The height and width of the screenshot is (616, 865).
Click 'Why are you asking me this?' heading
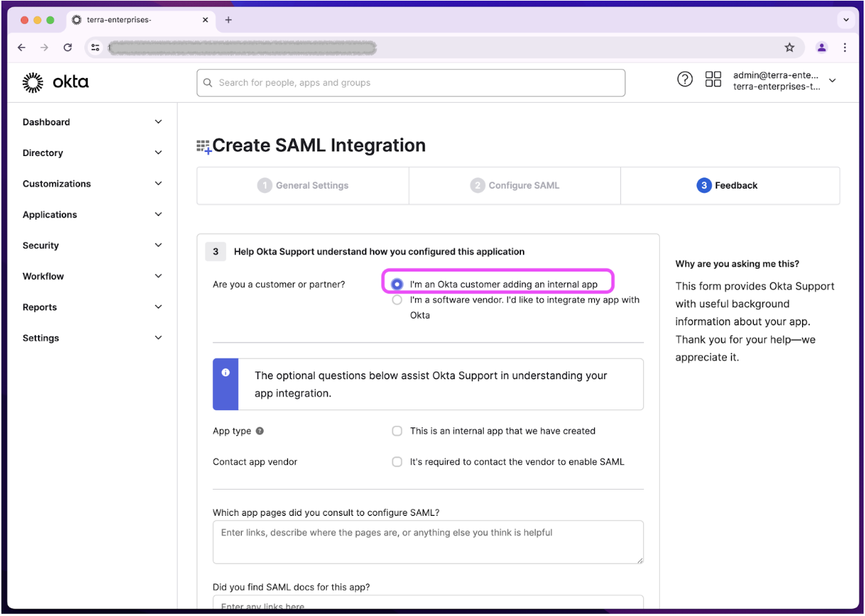737,264
